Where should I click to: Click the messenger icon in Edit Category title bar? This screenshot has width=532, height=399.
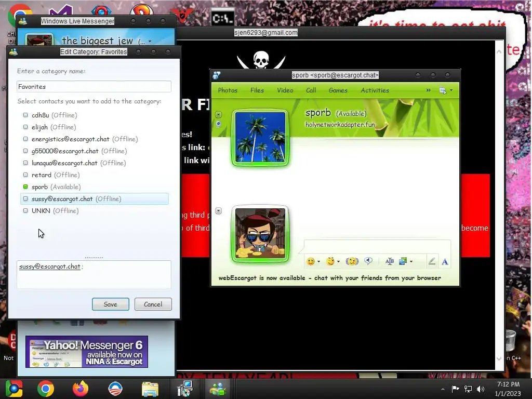(x=14, y=52)
